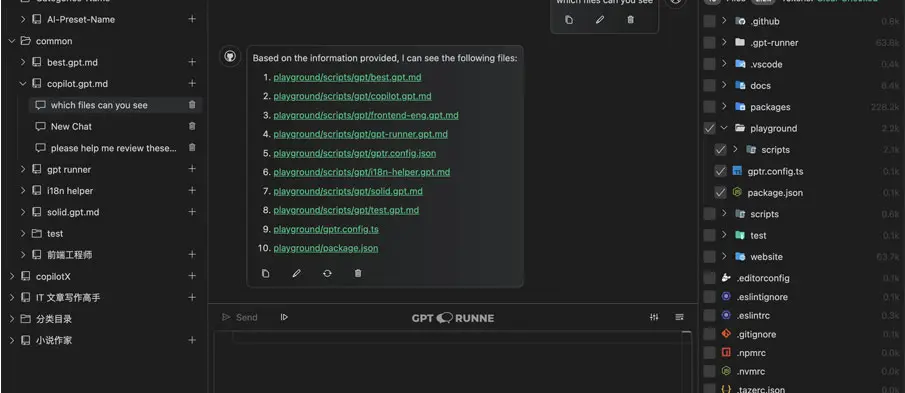Open playground/scripts/gpt/gptr.config.json link
The width and height of the screenshot is (905, 393).
point(354,154)
